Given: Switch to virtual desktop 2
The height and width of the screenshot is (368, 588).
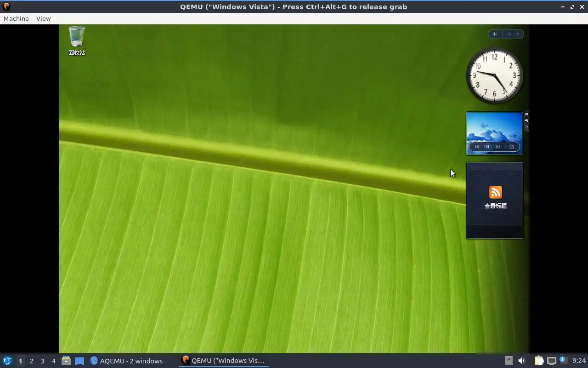Looking at the screenshot, I should [x=31, y=361].
